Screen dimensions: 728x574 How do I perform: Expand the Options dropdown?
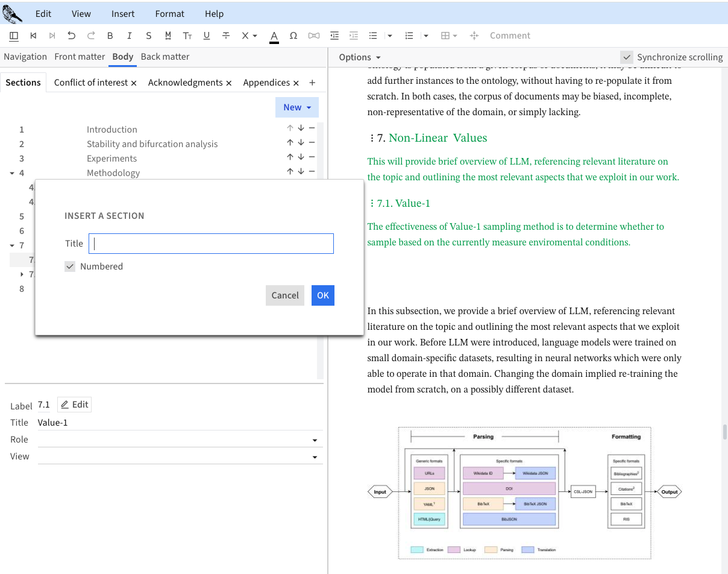pyautogui.click(x=360, y=57)
